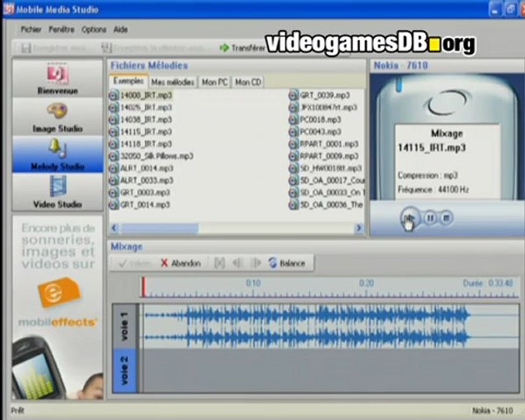This screenshot has height=420, width=525.
Task: Click the left speaker fade icon
Action: coord(237,263)
